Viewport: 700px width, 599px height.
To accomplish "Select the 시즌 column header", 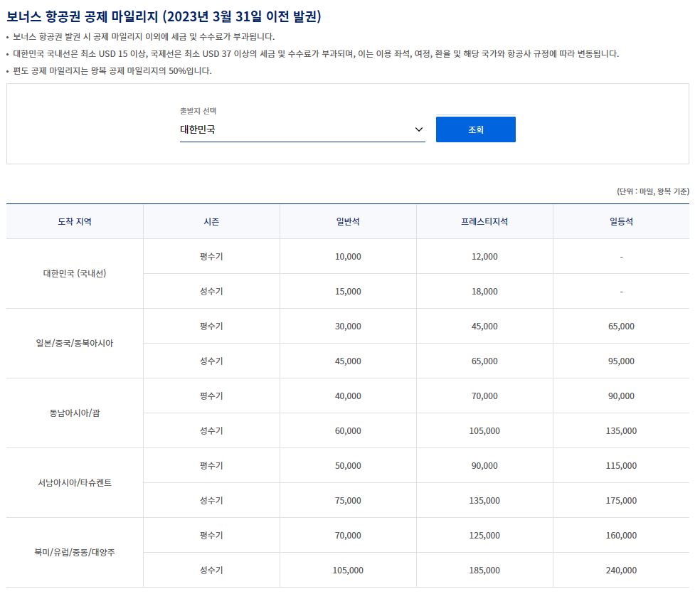I will coord(211,222).
